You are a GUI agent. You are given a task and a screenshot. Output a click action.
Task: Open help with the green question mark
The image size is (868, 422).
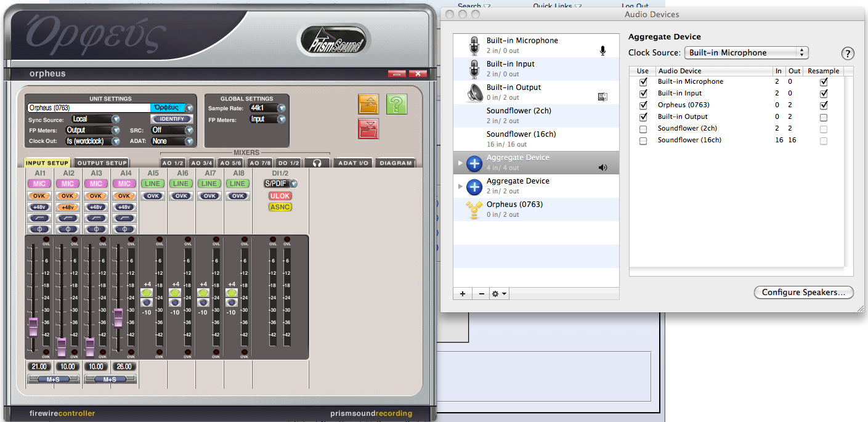[x=397, y=104]
